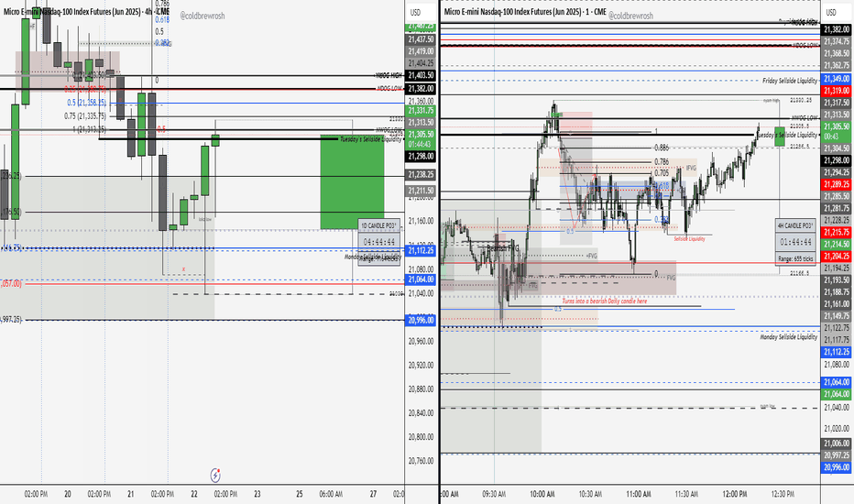Click the 'Bearish FVG' annotation
This screenshot has width=854, height=504.
[503, 248]
